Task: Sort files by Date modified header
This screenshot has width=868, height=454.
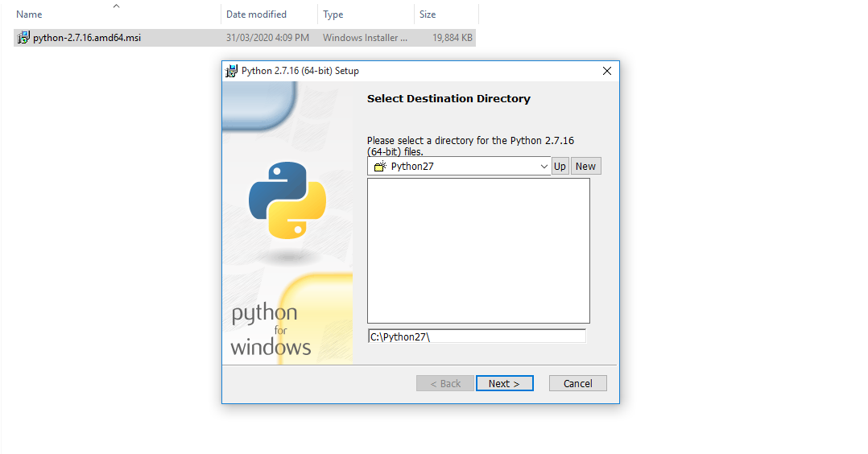Action: (x=256, y=14)
